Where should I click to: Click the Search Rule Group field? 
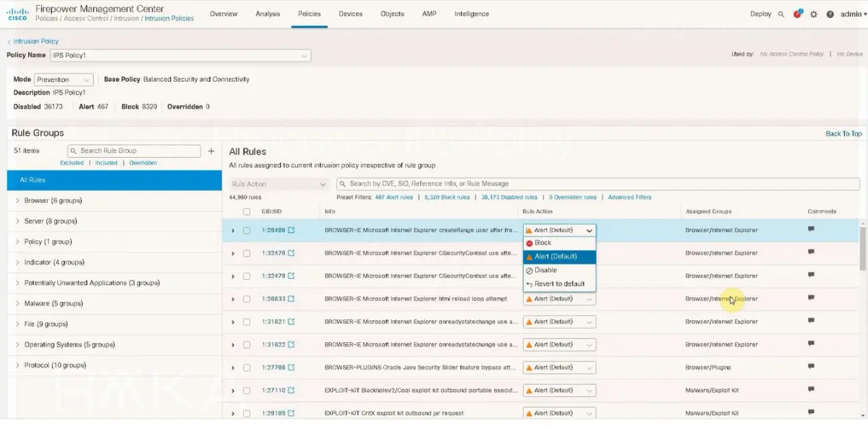click(x=134, y=151)
